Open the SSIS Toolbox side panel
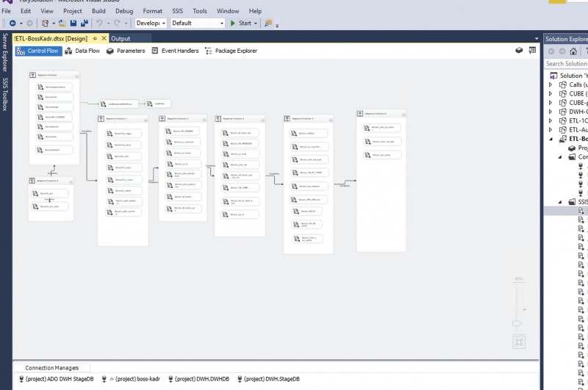 tap(5, 94)
